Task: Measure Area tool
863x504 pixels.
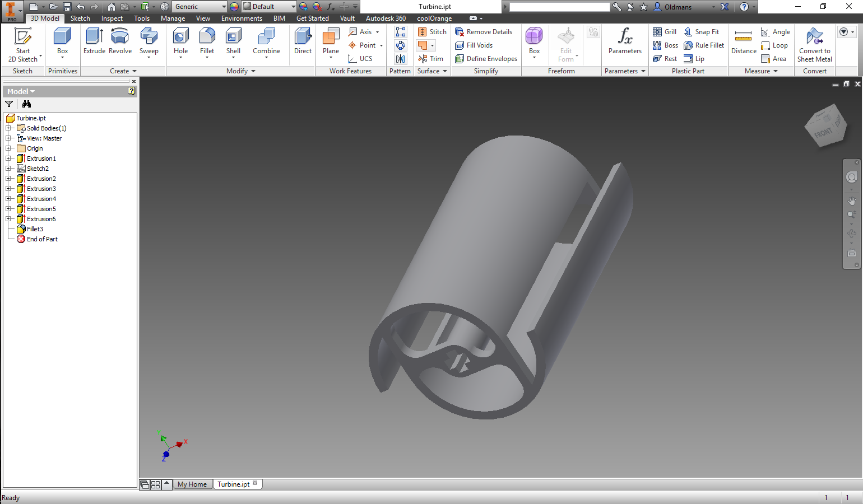Action: 773,59
